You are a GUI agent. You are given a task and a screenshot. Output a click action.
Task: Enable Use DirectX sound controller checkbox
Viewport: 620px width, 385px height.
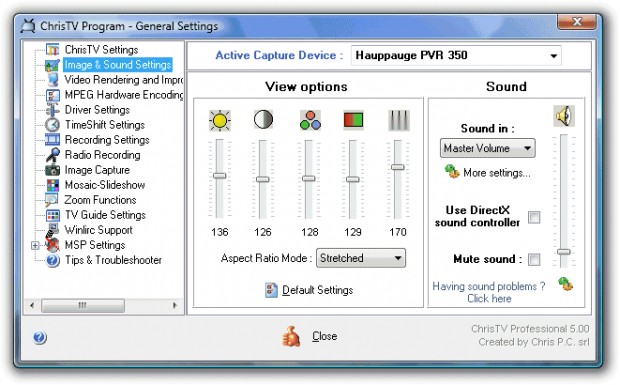tap(534, 217)
